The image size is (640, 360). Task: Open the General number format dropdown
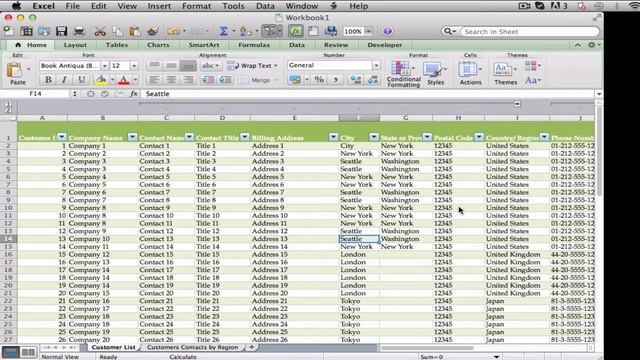pos(376,65)
